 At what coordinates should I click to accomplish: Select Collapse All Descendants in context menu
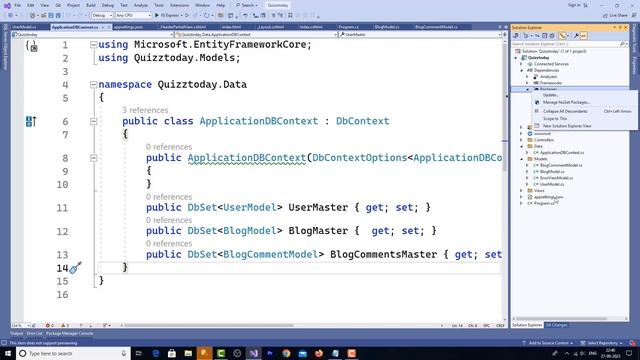[x=565, y=111]
